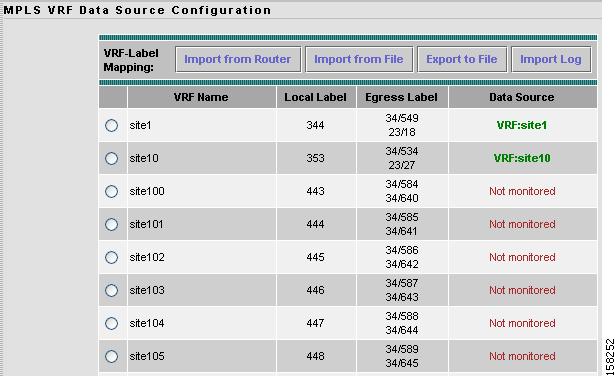Select the site1 radio button
This screenshot has height=376, width=615.
pos(111,125)
